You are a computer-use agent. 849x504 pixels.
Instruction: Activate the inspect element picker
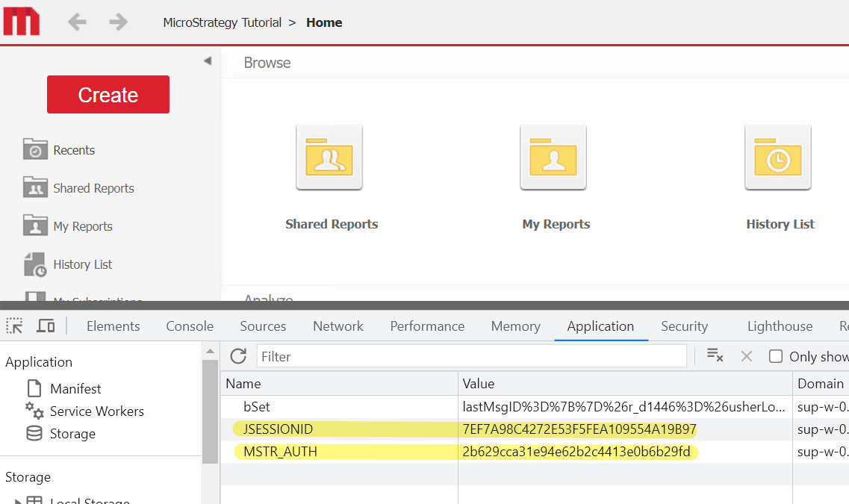[x=14, y=326]
